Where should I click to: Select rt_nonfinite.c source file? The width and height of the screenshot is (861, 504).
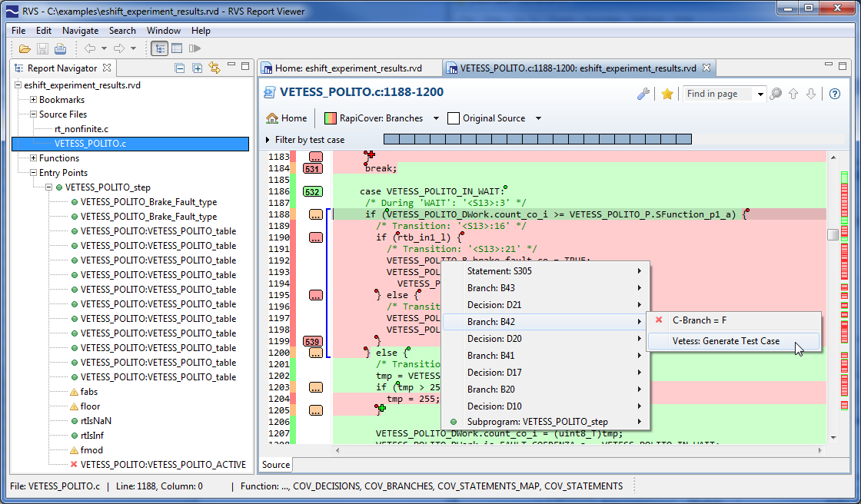coord(81,129)
